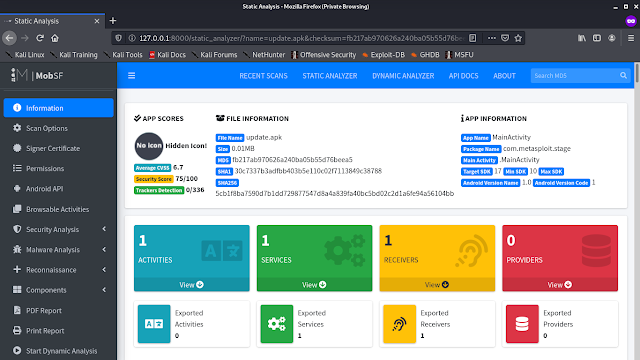The height and width of the screenshot is (360, 640).
Task: Open Firefox account icon
Action: click(x=611, y=38)
